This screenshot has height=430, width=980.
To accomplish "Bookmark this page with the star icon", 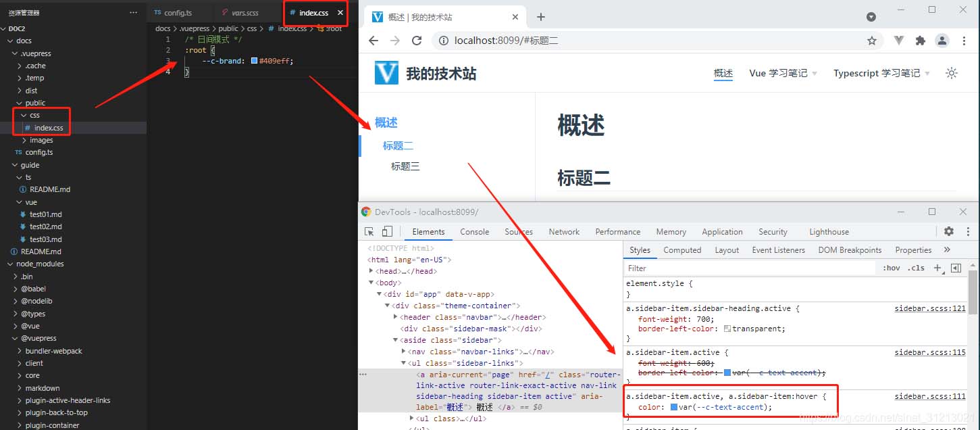I will click(x=872, y=41).
